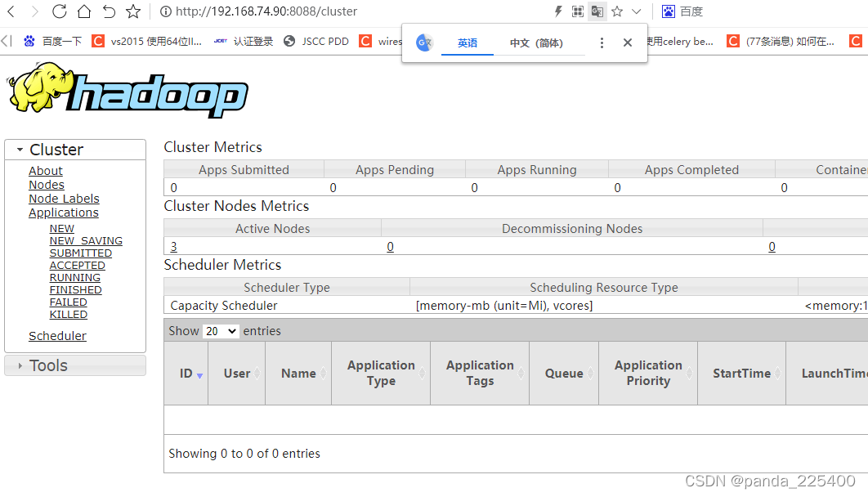Image resolution: width=868 pixels, height=497 pixels.
Task: Filter applications by RUNNING state
Action: [74, 277]
